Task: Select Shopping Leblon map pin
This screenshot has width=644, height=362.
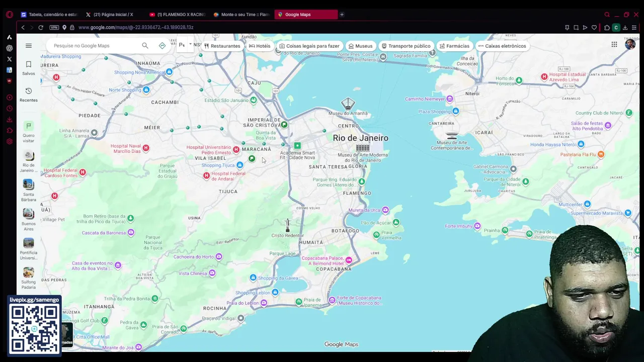Action: point(275,292)
